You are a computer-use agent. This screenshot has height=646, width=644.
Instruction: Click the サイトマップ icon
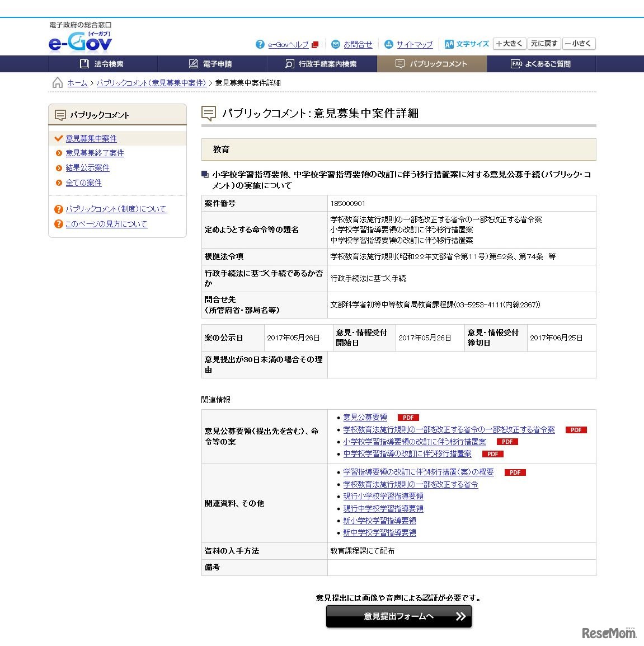coord(389,44)
